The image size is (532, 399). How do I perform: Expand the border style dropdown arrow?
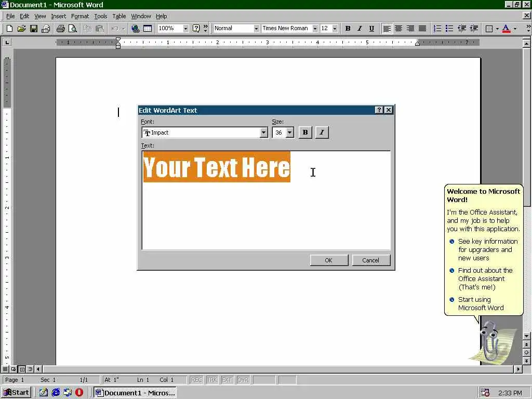click(x=497, y=29)
